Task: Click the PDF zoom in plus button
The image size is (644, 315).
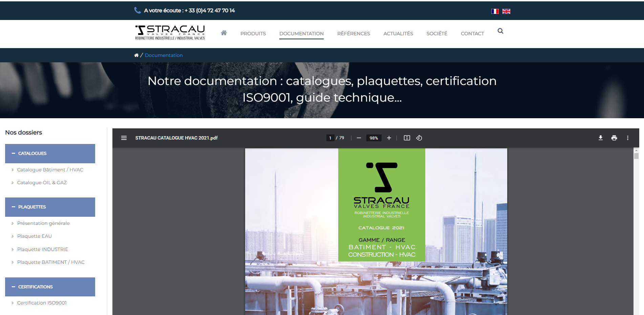Action: pyautogui.click(x=389, y=138)
